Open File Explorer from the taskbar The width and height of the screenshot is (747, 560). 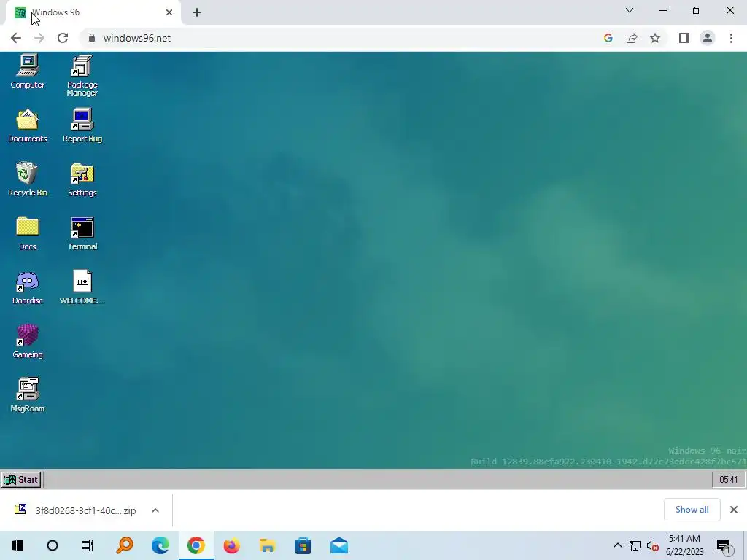click(x=267, y=545)
